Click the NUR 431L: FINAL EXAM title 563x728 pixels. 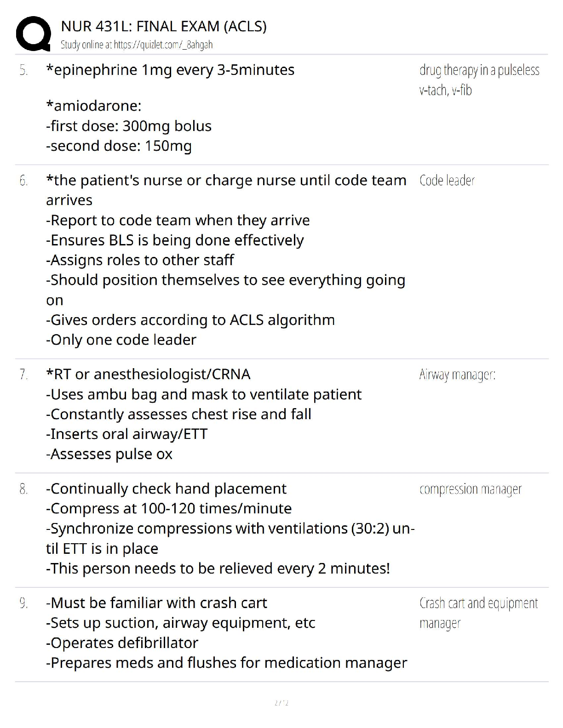[x=164, y=26]
